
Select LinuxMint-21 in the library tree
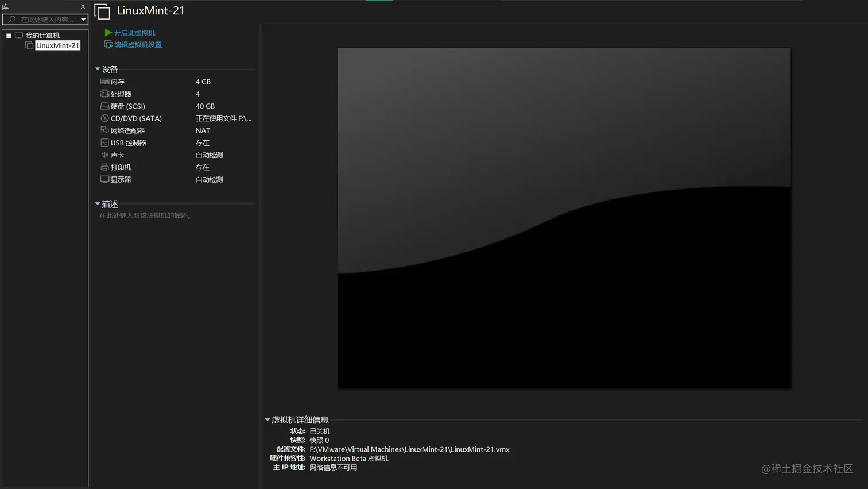coord(57,45)
